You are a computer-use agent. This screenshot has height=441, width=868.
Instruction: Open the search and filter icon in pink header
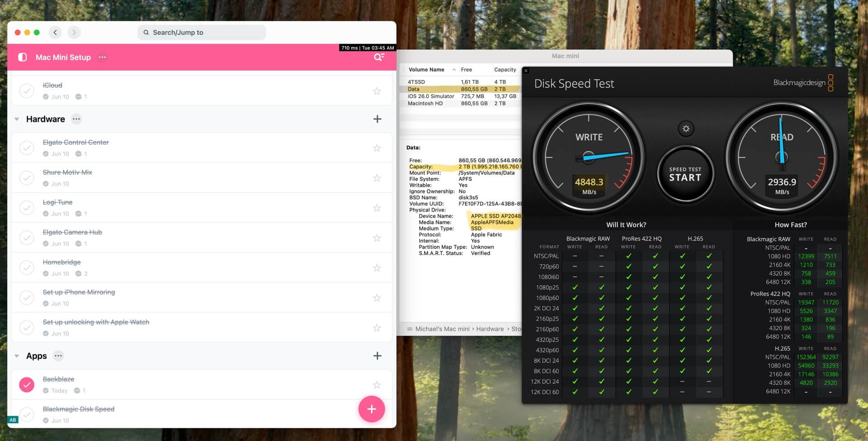click(379, 57)
